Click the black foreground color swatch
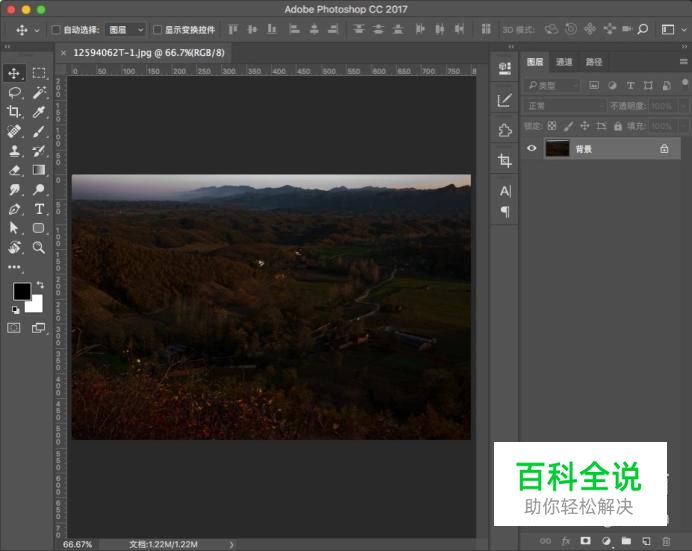 tap(21, 291)
